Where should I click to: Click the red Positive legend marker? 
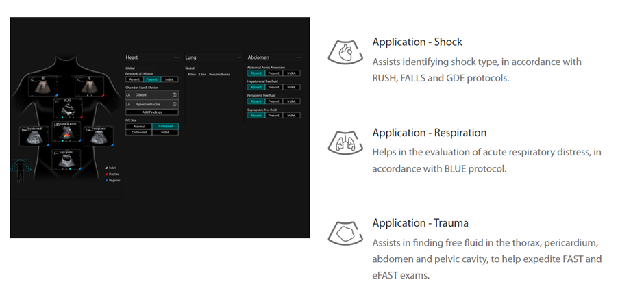click(106, 174)
